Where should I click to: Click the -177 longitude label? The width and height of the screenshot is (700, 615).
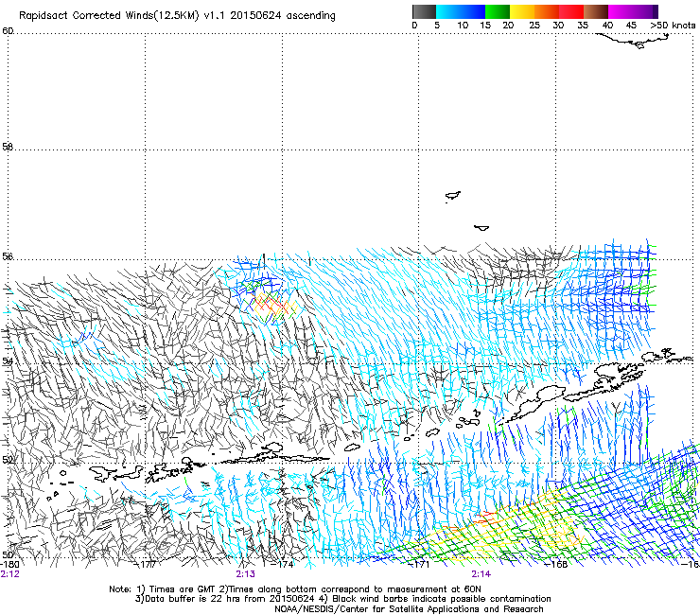(146, 565)
